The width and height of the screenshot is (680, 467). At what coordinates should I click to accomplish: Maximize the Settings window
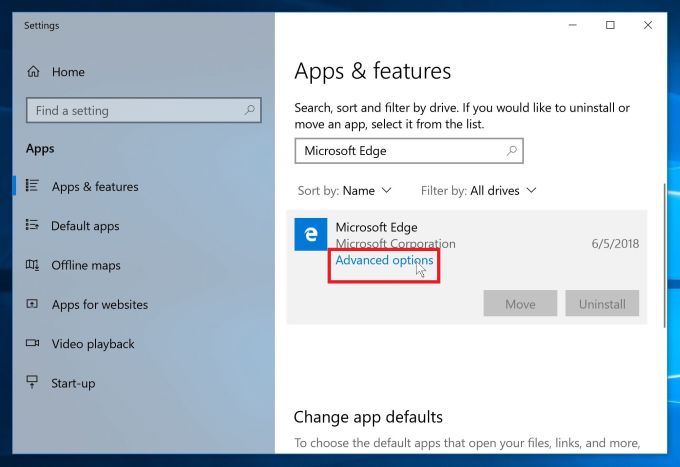[610, 25]
